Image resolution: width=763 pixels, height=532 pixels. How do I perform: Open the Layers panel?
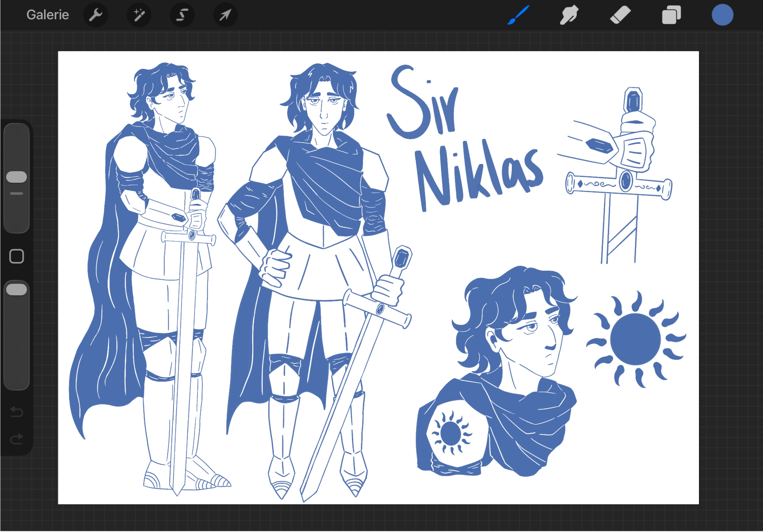(671, 15)
